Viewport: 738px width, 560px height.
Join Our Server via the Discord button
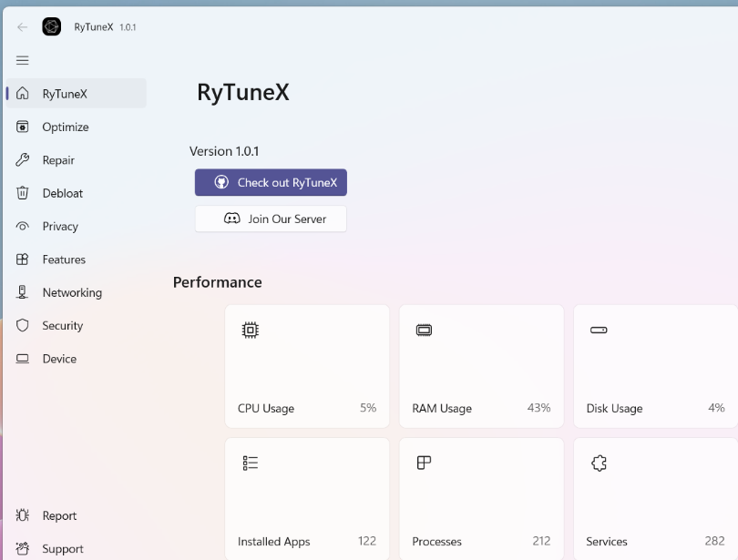pyautogui.click(x=271, y=219)
